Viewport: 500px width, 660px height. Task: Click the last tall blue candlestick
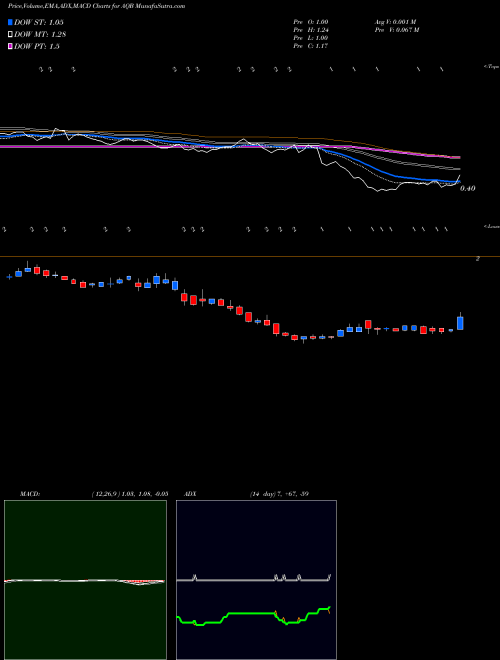coord(460,323)
